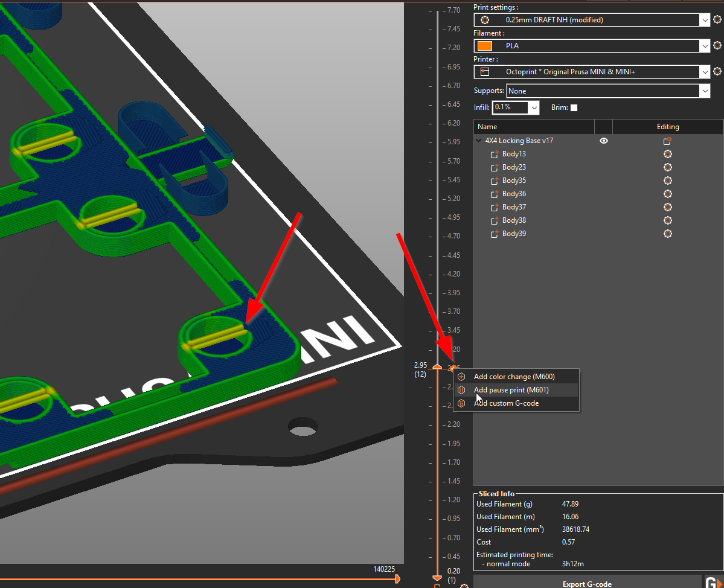This screenshot has height=588, width=724.
Task: Click editing icon for 4X4 Locking Base v17
Action: point(667,141)
